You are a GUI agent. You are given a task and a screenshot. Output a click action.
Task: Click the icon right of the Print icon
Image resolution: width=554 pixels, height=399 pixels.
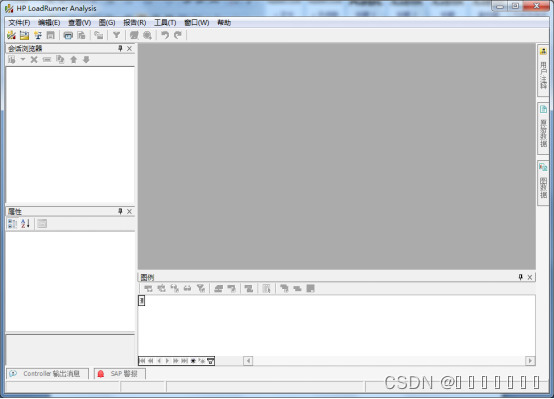pos(81,35)
